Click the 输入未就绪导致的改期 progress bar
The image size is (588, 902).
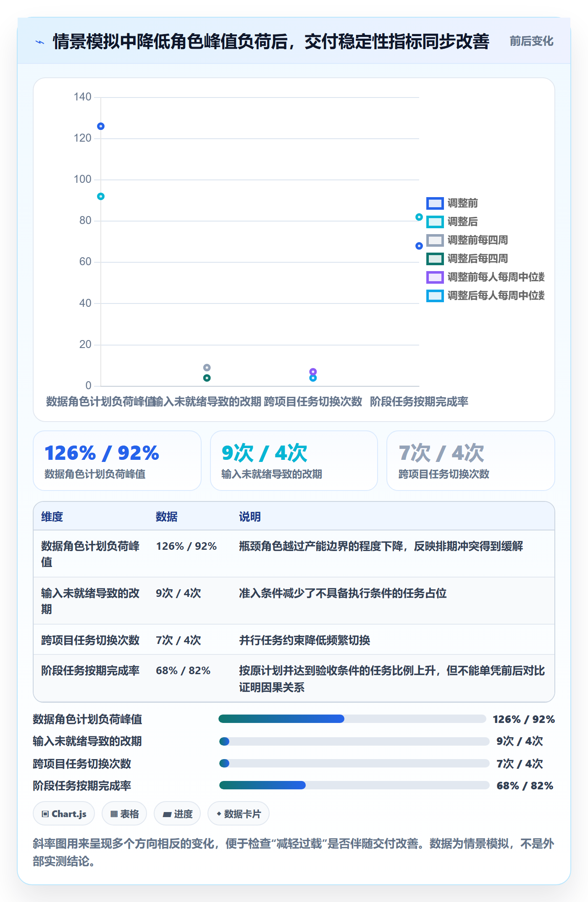[x=354, y=741]
